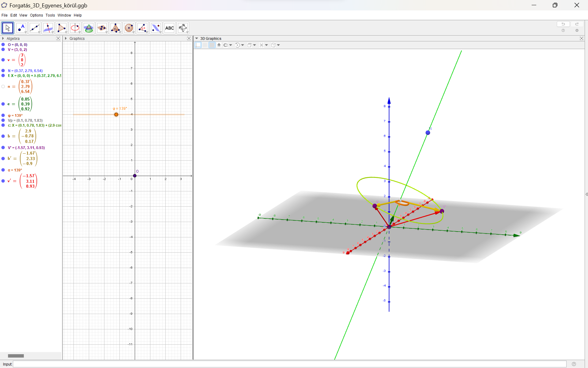Click the Home standard view icon
This screenshot has height=368, width=588.
219,45
